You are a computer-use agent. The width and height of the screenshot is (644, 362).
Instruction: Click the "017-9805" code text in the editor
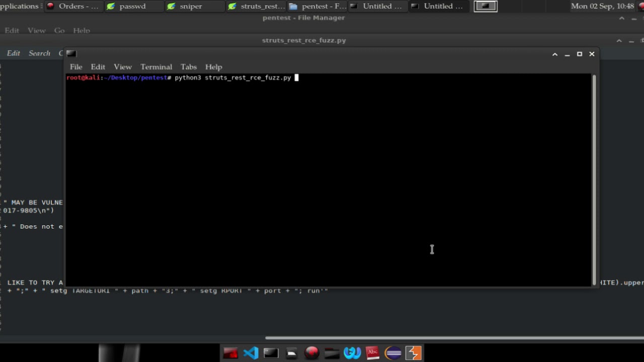click(20, 211)
